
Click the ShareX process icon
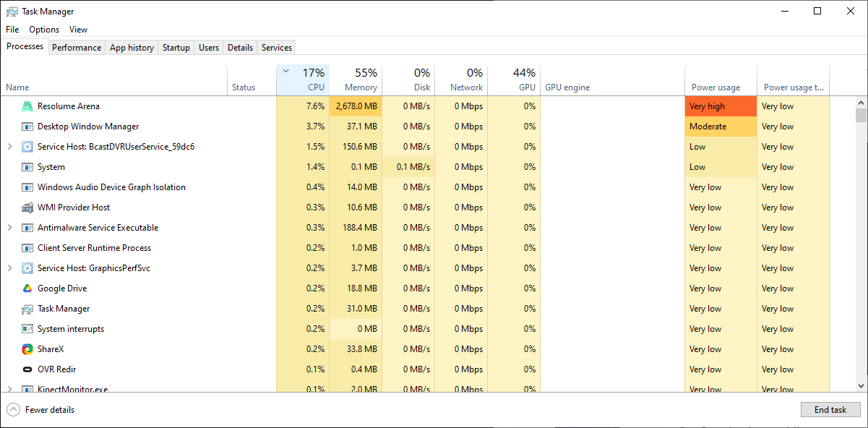(x=27, y=349)
